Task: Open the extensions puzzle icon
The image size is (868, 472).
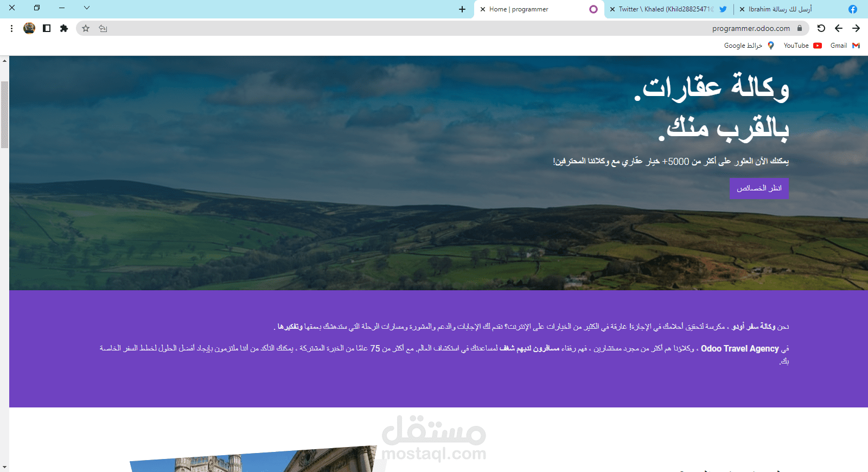Action: (x=64, y=28)
